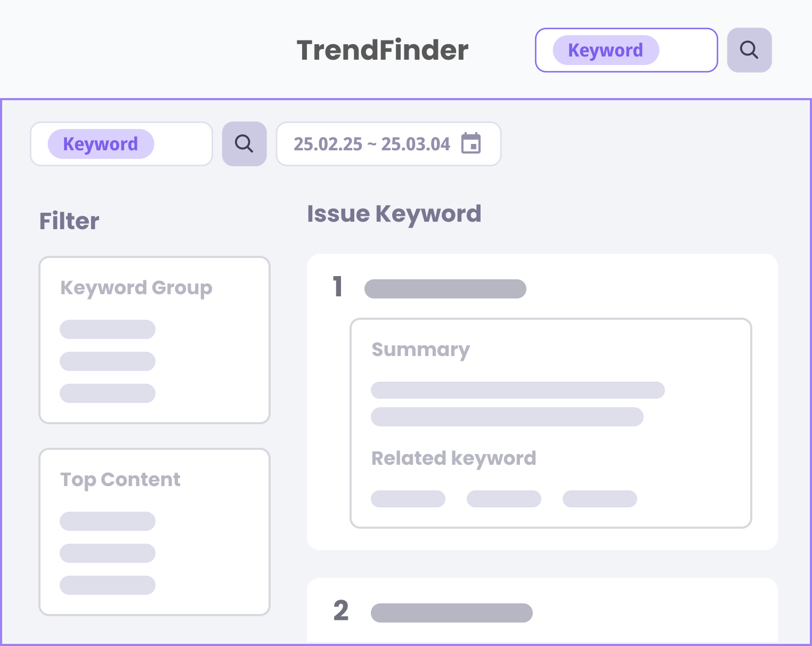Open the calendar date picker icon

(471, 143)
